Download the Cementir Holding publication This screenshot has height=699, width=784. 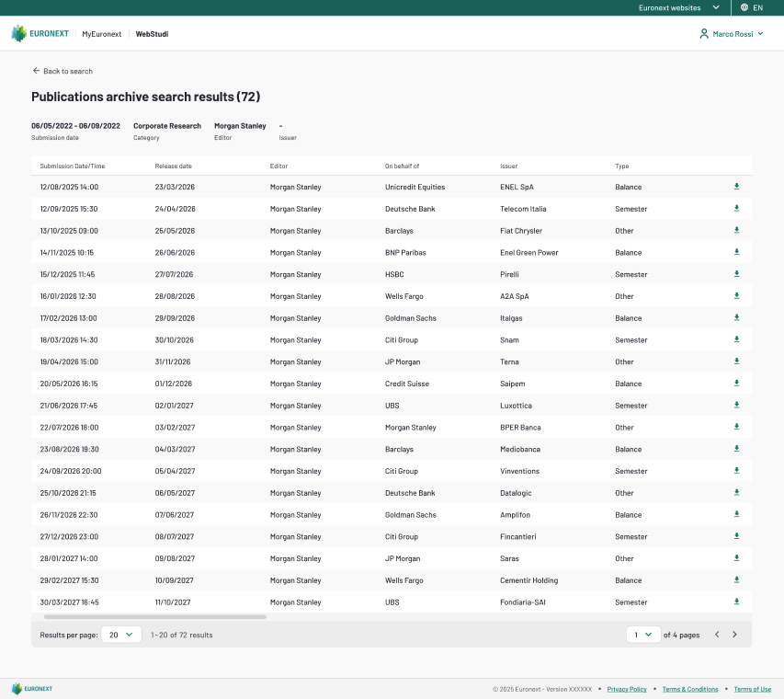[x=736, y=580]
